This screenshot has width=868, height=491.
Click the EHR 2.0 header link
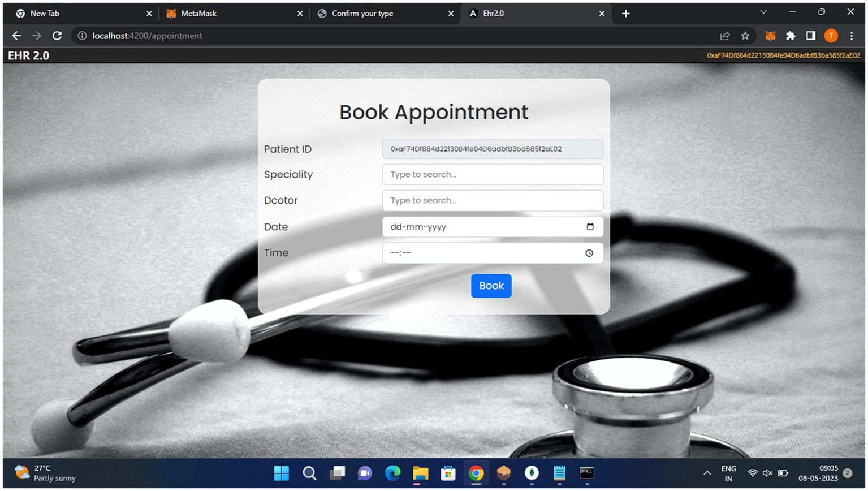(28, 55)
